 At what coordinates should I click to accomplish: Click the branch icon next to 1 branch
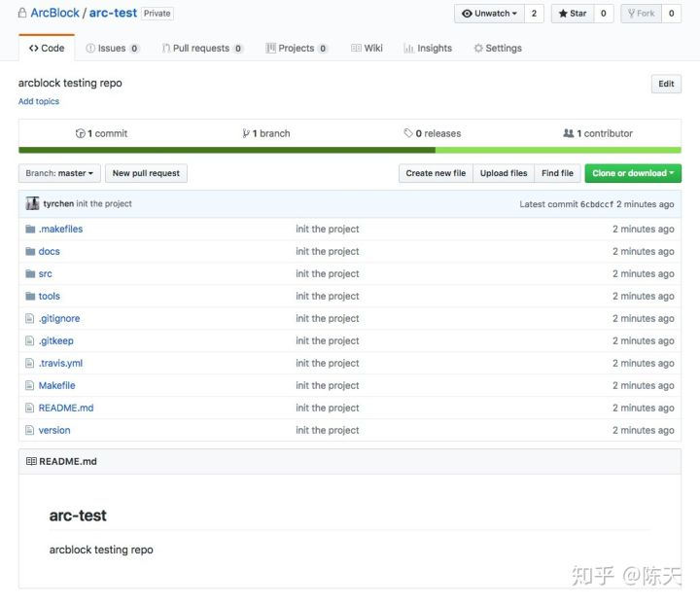tap(246, 133)
